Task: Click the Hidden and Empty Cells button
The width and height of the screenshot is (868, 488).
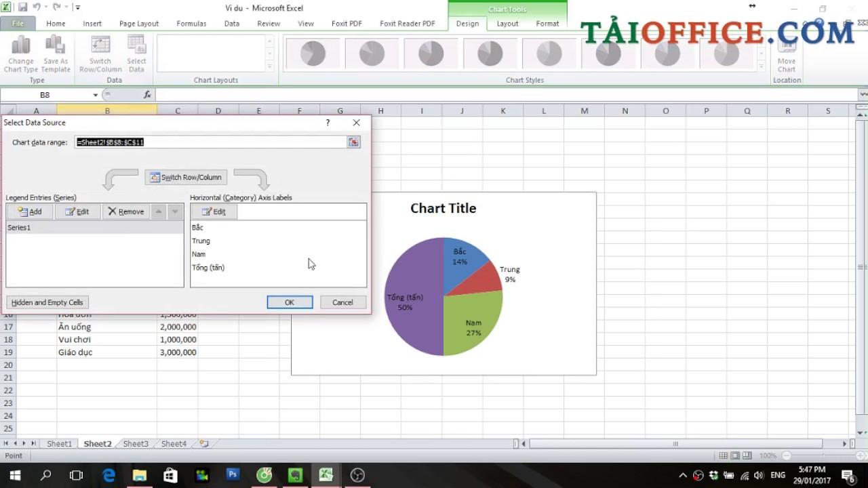Action: (47, 302)
